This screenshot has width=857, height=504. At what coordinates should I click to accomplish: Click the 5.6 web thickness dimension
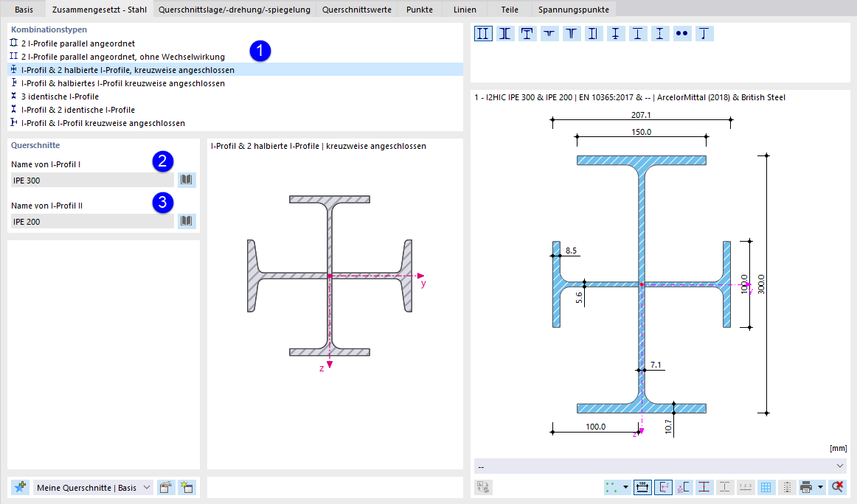pos(580,298)
